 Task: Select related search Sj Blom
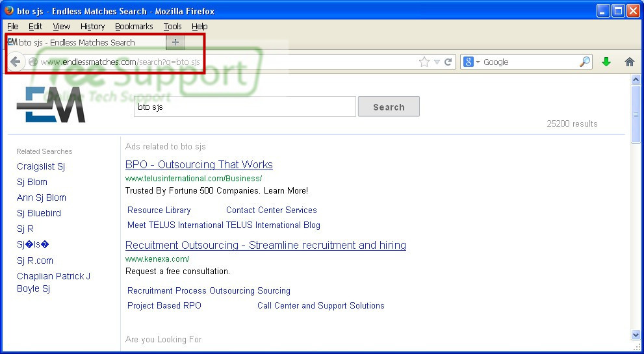[32, 182]
